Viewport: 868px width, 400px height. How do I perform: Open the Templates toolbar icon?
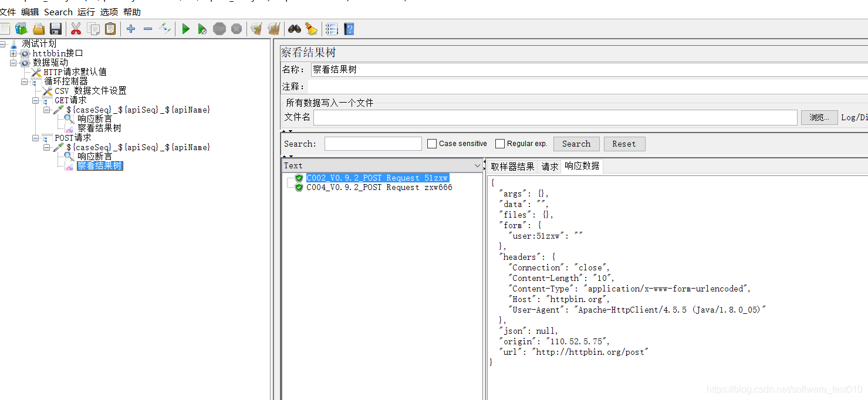(x=21, y=29)
